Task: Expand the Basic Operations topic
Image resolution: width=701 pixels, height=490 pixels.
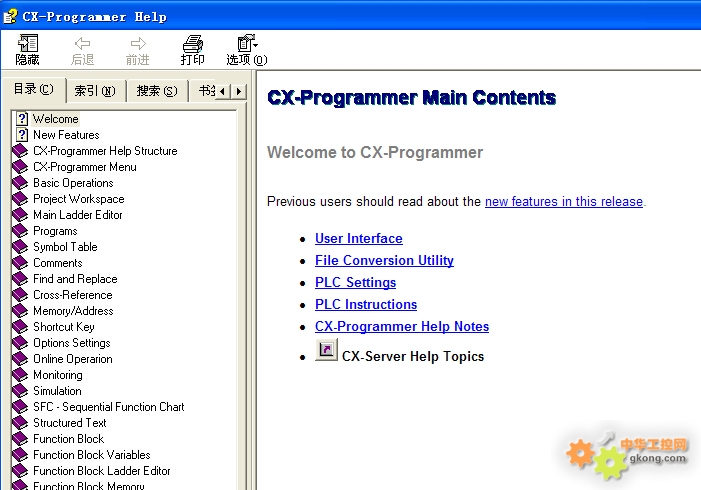Action: 73,183
